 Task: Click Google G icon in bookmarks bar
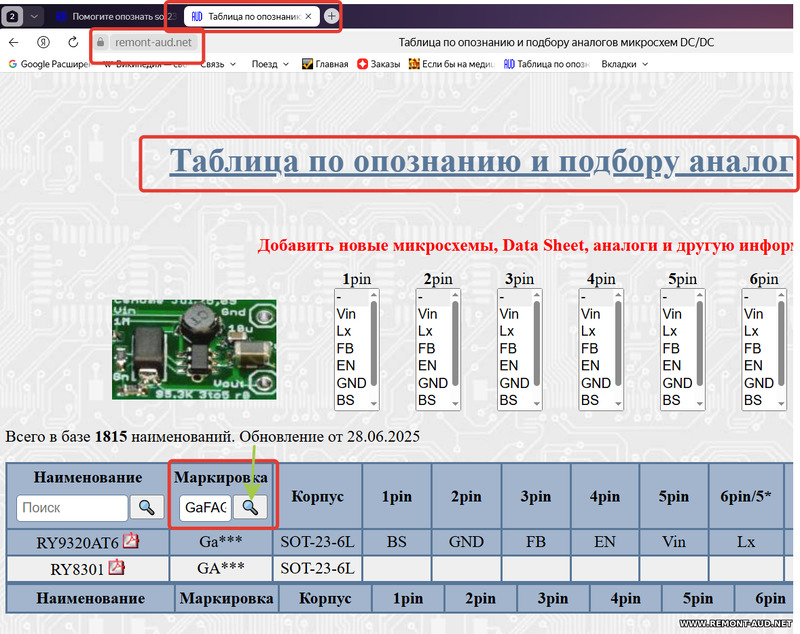click(13, 64)
